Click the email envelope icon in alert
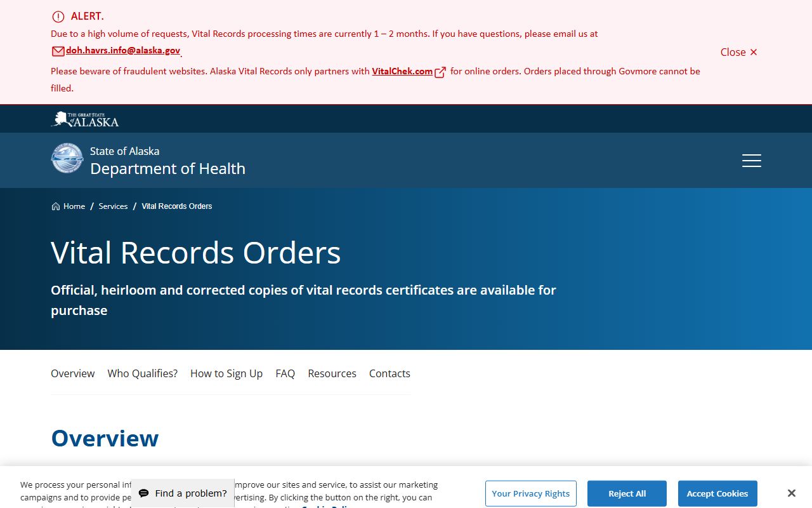The image size is (812, 508). pos(58,51)
